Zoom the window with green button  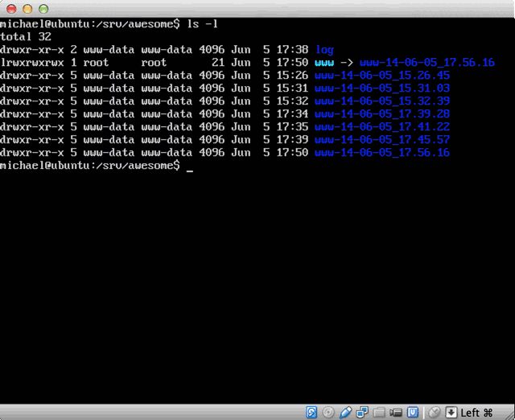click(x=43, y=9)
